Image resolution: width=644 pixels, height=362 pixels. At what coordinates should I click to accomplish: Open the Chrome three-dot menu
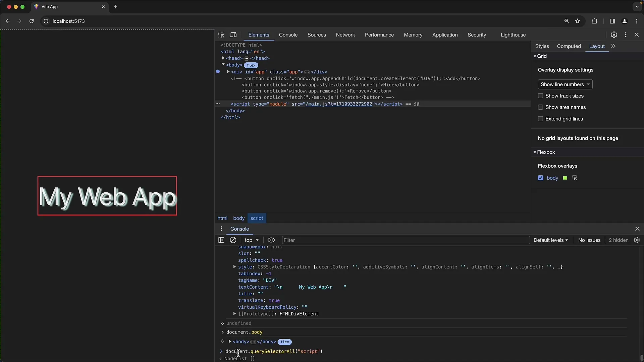pos(637,21)
